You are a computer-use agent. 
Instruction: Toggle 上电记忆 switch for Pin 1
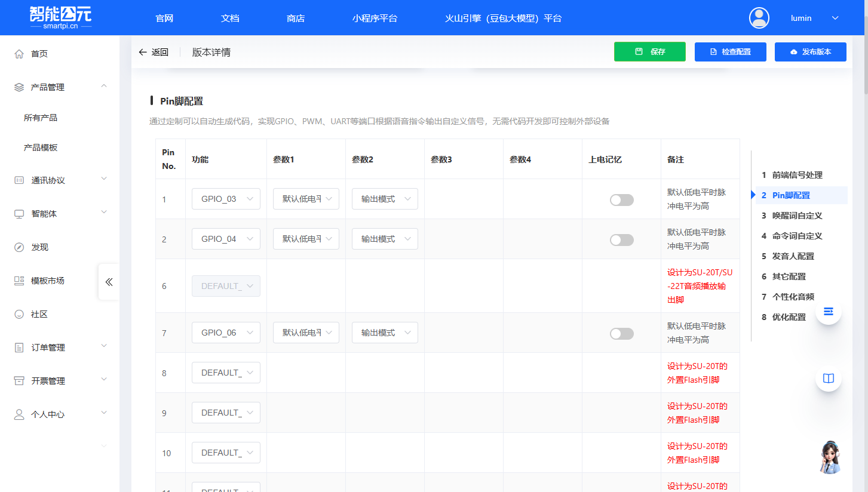(x=621, y=200)
